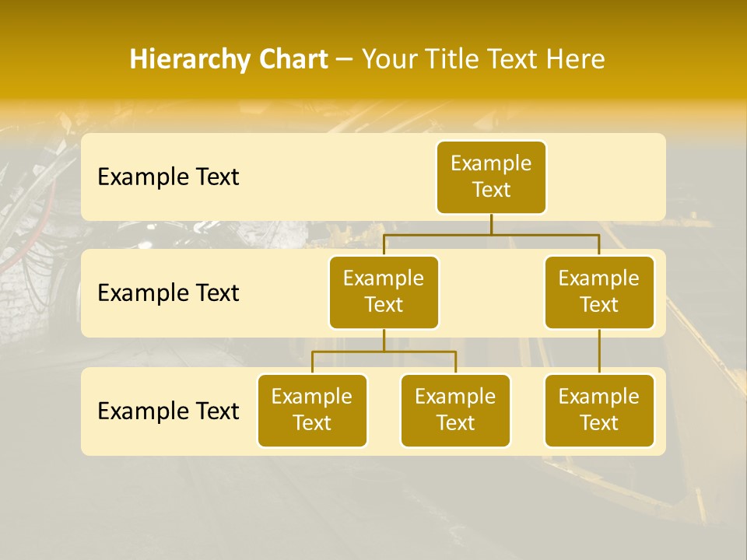Select the bottom-row leftmost Example Text box
This screenshot has height=560, width=747.
[312, 411]
